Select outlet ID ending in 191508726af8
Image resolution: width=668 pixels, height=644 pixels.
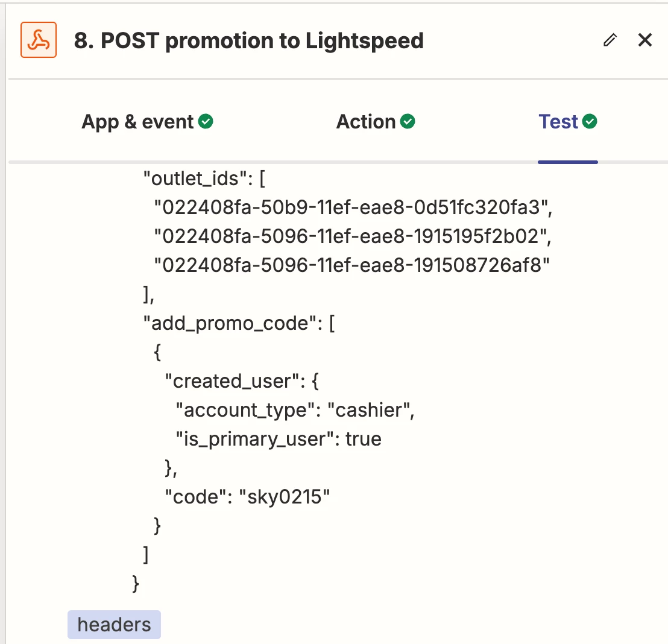[353, 265]
